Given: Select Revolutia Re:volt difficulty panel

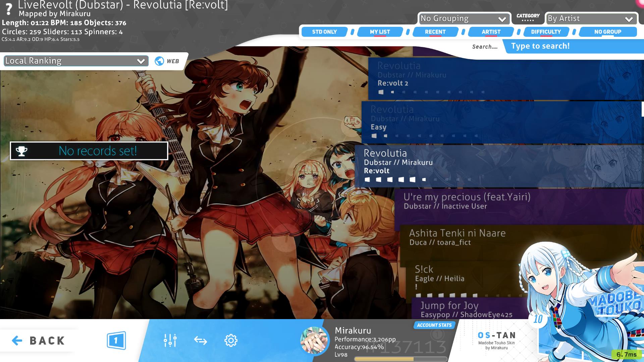Looking at the screenshot, I should (499, 166).
